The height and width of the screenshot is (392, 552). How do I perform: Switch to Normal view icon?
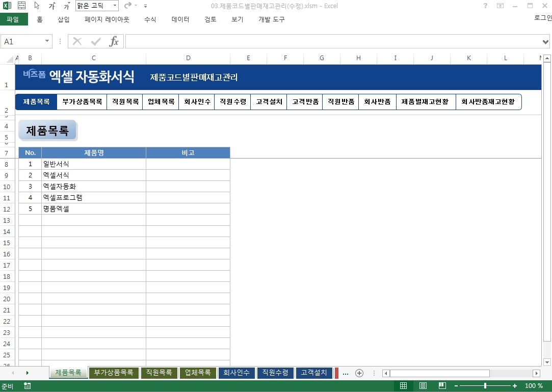point(404,386)
